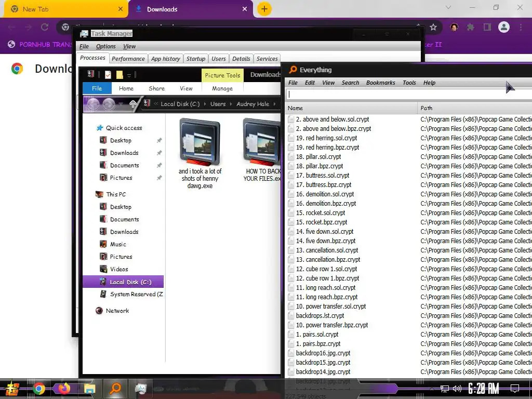
Task: Switch to Services tab in Task Manager
Action: (267, 59)
